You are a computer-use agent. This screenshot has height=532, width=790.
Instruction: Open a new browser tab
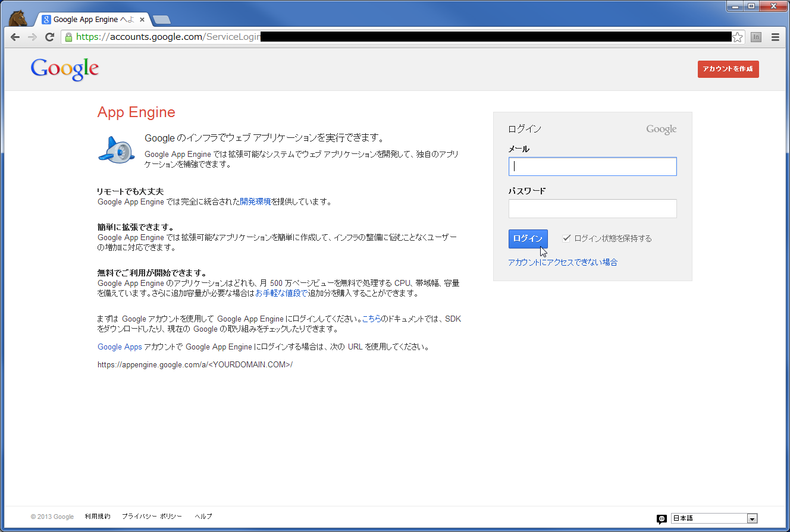[161, 20]
